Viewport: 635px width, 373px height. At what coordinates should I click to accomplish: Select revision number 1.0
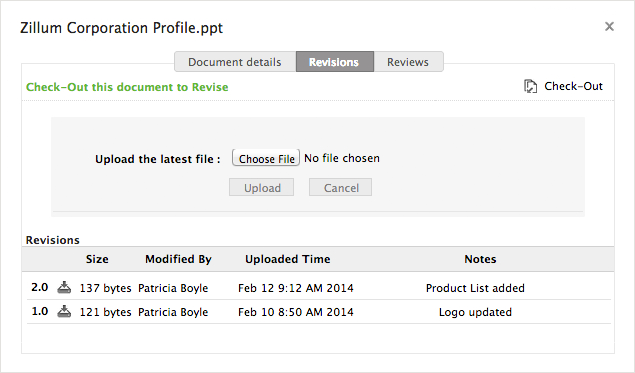[x=40, y=311]
